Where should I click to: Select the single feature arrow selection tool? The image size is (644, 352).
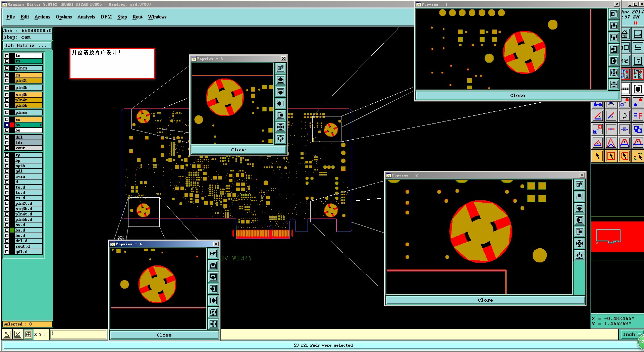tap(598, 156)
